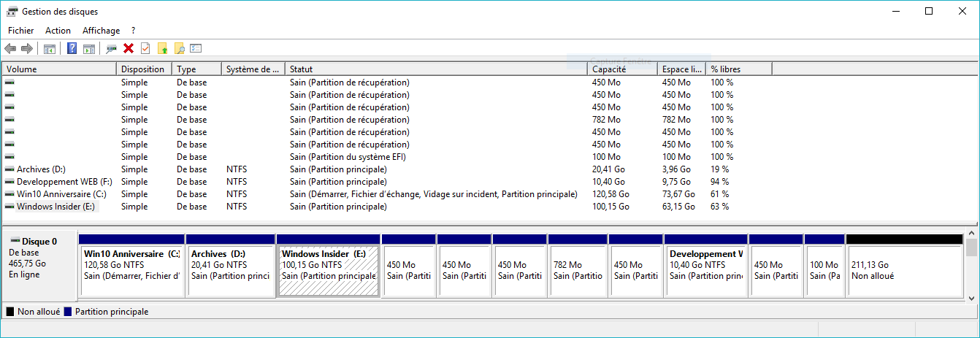Sort by the Volume column header

[x=59, y=69]
